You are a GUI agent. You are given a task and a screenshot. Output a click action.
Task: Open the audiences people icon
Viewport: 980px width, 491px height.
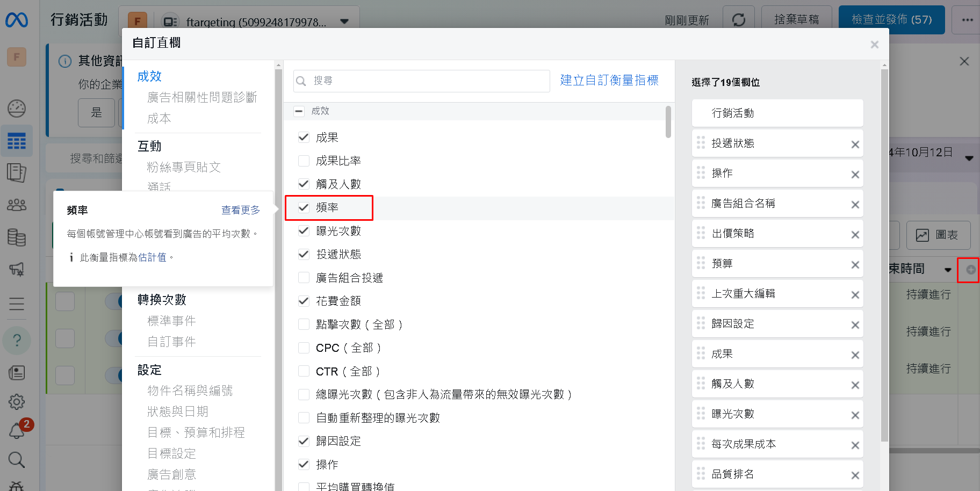click(x=17, y=205)
